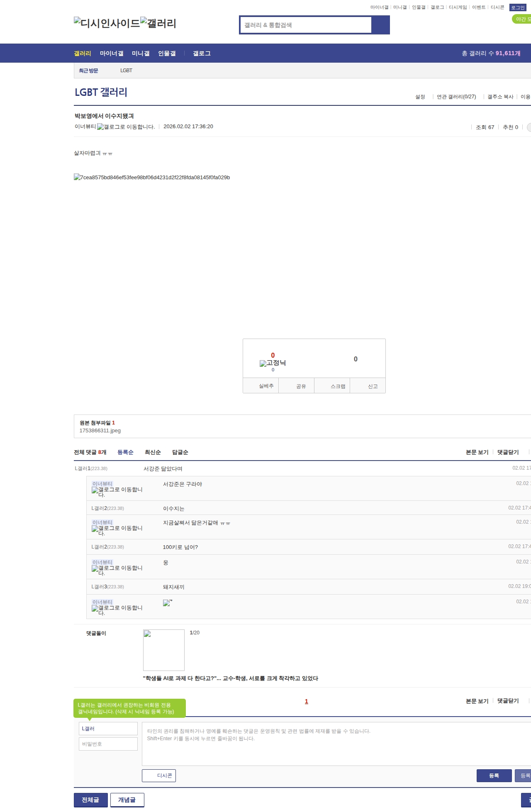Click commenter L갤러2 on '이수지는' reply

tap(107, 508)
